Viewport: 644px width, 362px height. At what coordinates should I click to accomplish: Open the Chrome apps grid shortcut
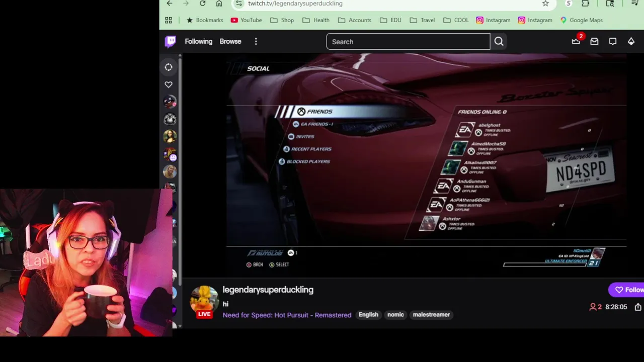pyautogui.click(x=169, y=20)
